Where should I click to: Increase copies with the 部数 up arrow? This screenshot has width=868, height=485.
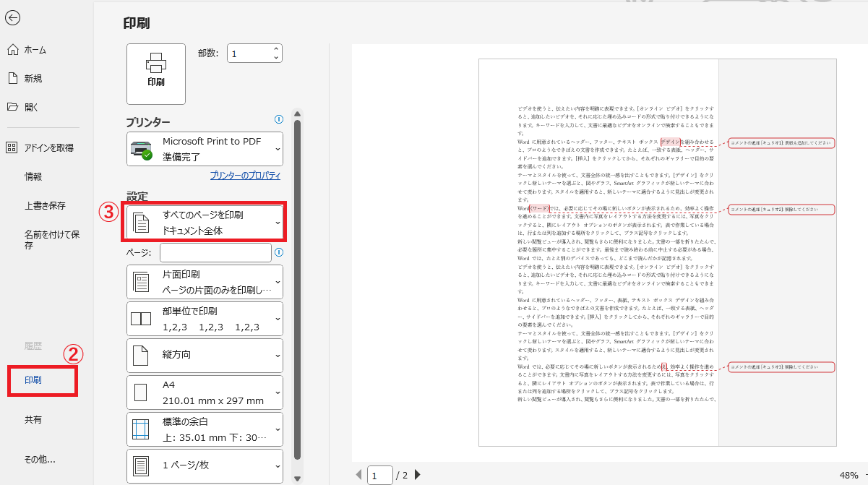275,49
